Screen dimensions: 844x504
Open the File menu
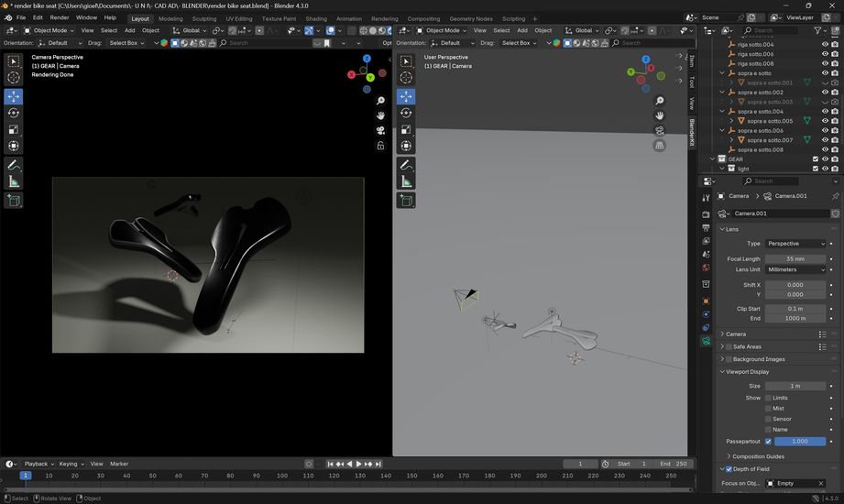click(21, 17)
